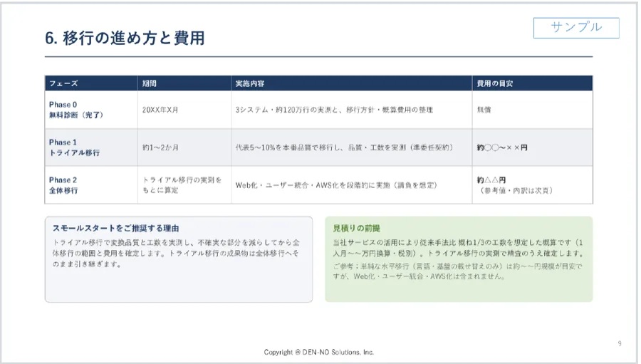Image resolution: width=641 pixels, height=364 pixels.
Task: Click the 代表5〜10%を本番品質で移行 cell
Action: tap(352, 147)
